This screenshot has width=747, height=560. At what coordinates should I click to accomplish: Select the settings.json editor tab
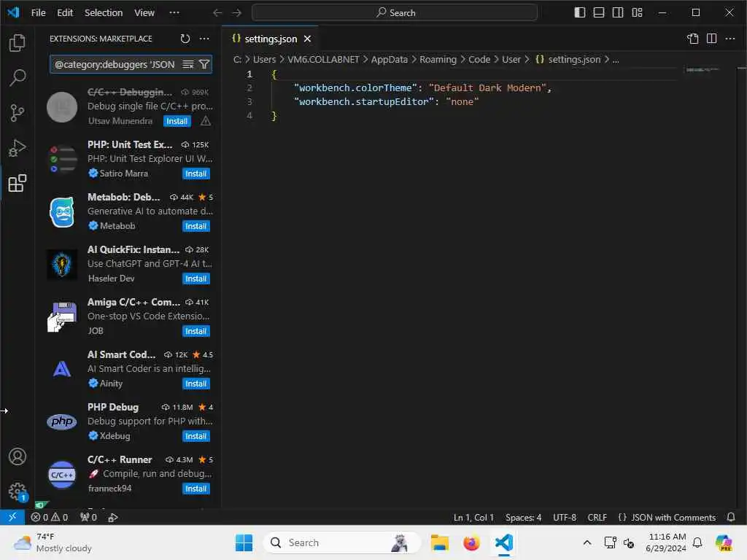271,39
